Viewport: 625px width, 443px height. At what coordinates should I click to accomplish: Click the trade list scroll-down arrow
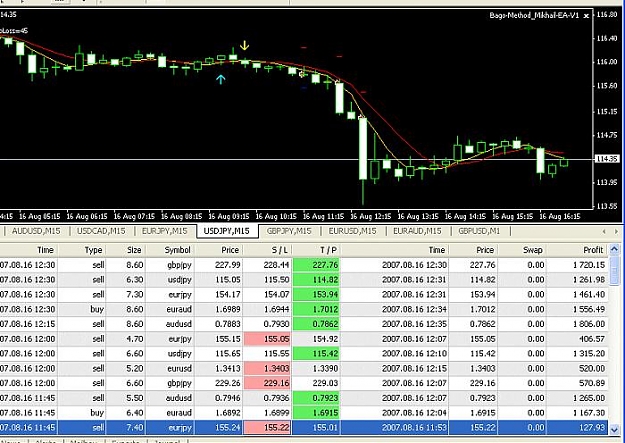pos(614,429)
